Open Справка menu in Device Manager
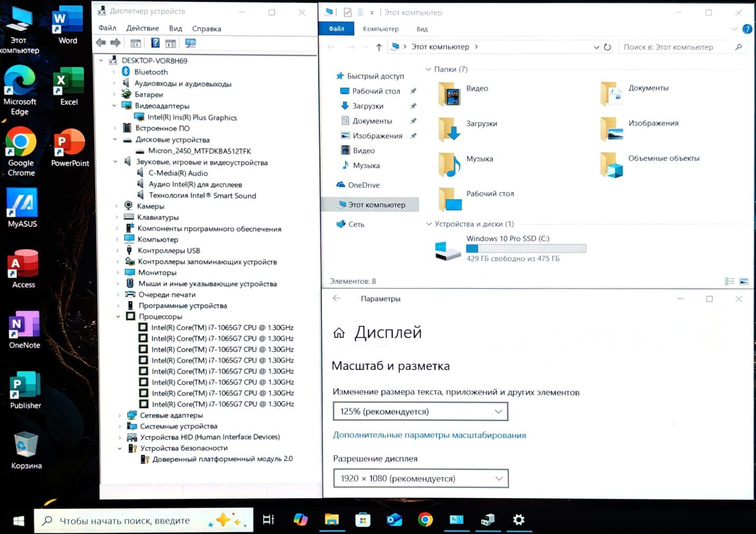This screenshot has width=756, height=534. [x=206, y=28]
